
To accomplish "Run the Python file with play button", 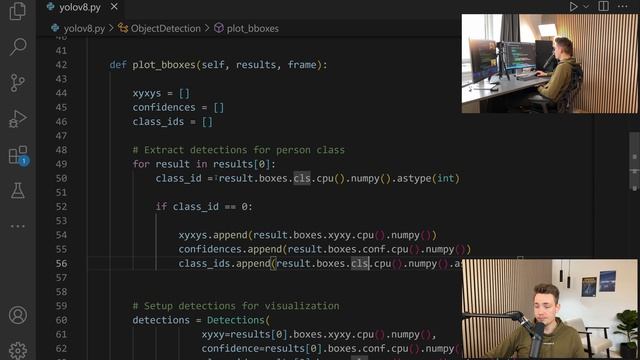I will [x=573, y=7].
